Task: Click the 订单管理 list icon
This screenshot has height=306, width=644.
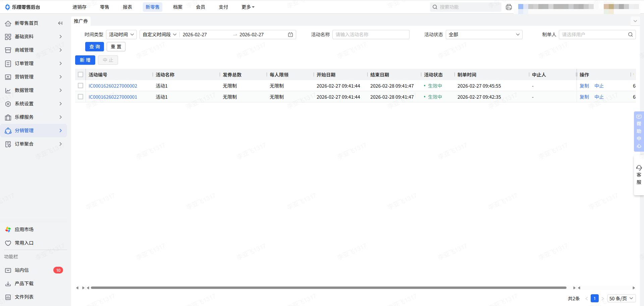Action: pyautogui.click(x=8, y=63)
